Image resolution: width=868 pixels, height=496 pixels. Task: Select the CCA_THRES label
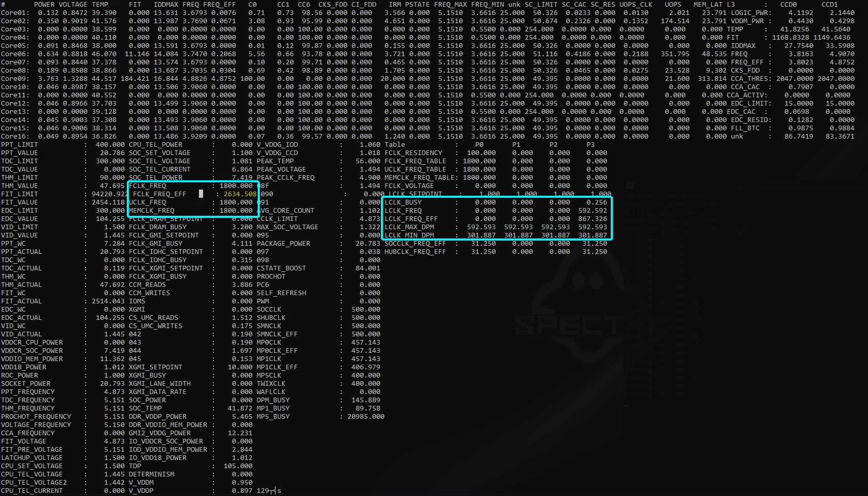point(749,79)
